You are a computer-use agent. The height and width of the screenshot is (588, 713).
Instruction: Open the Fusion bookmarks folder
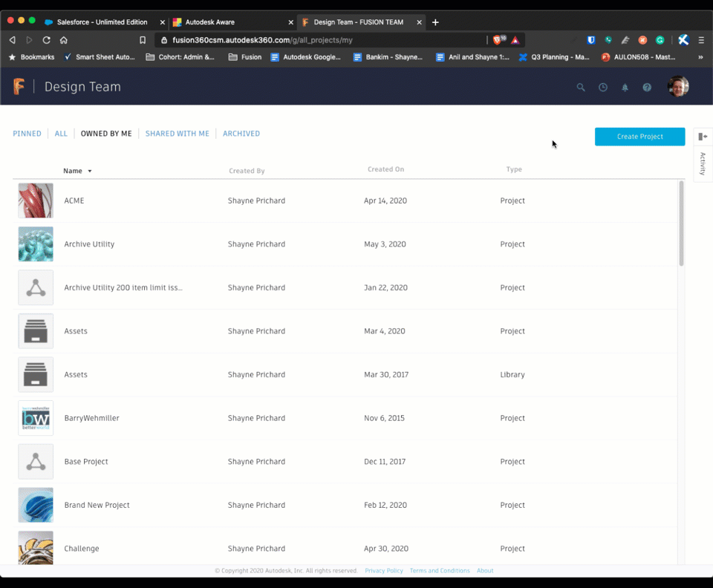click(x=245, y=57)
